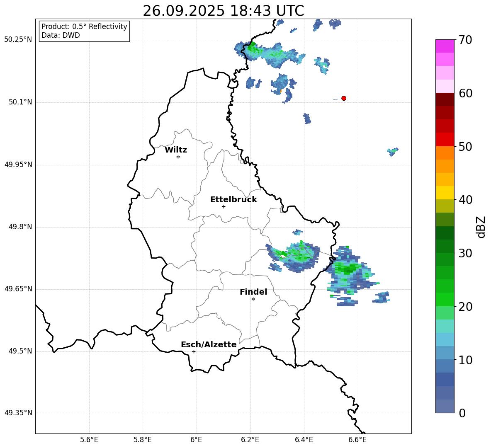Click the 70 tick on colorbar
Viewport: 491px width, 448px height.
coord(465,40)
